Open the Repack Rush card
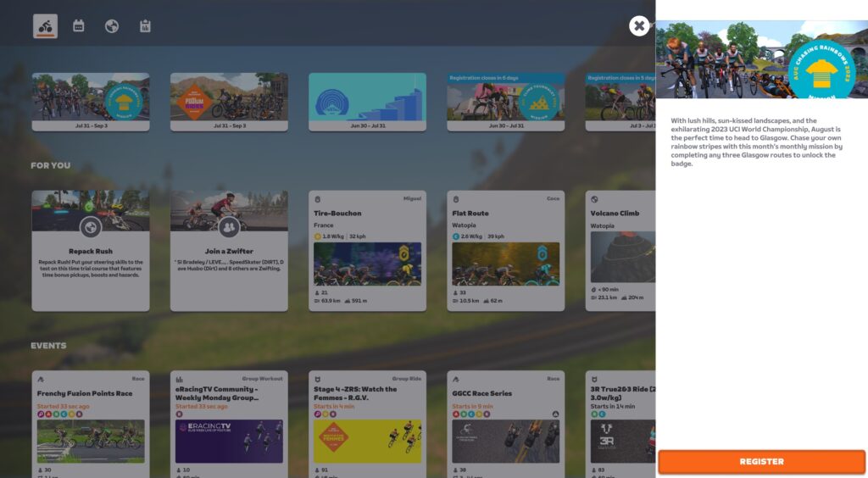Viewport: 868px width, 478px height. click(91, 251)
